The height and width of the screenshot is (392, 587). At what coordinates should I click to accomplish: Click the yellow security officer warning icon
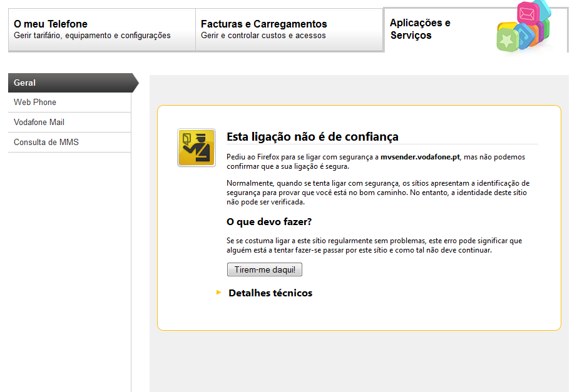point(196,148)
